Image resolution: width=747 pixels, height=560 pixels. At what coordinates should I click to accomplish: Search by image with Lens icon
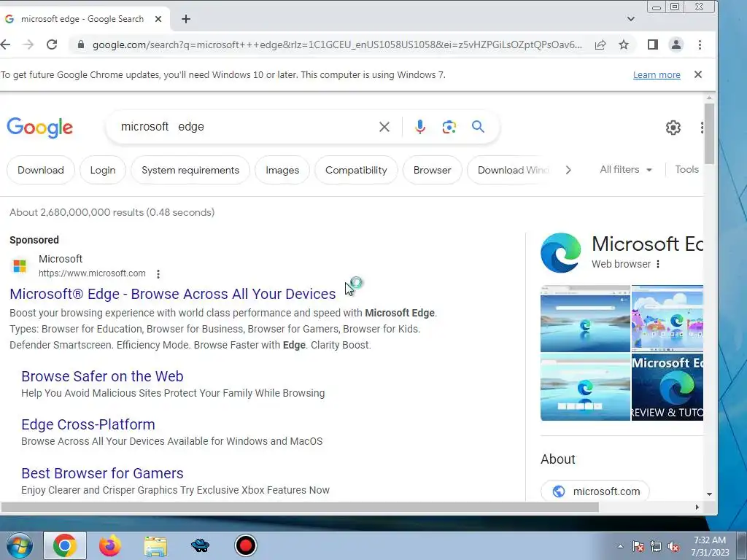coord(449,127)
